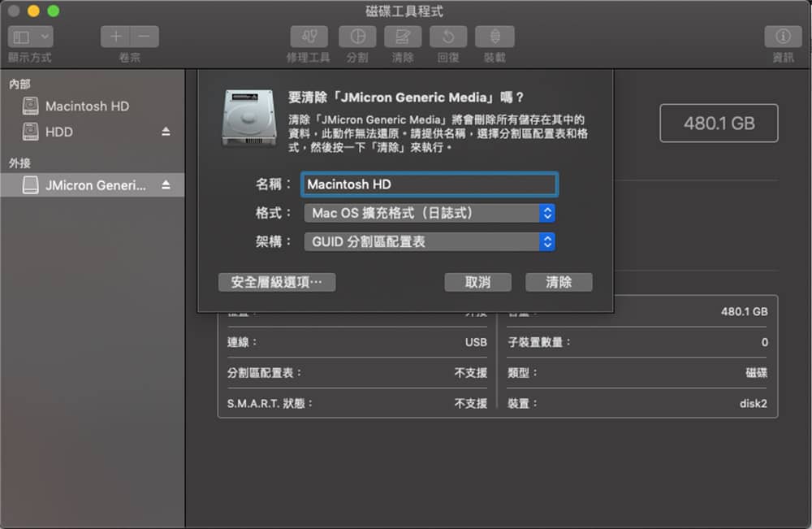Click the 內部 sidebar section header
Screen dimensions: 812x529
click(19, 84)
